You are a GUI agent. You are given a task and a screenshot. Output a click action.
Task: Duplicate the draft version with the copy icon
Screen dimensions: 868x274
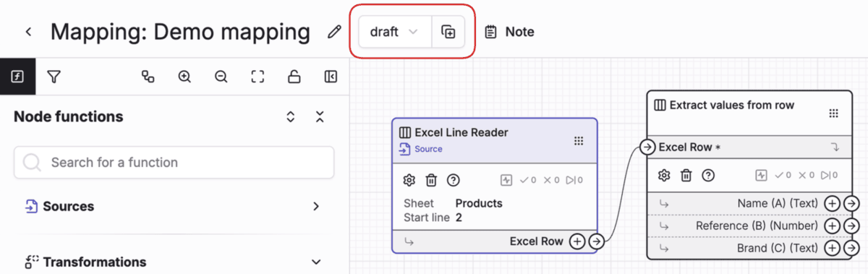point(448,32)
